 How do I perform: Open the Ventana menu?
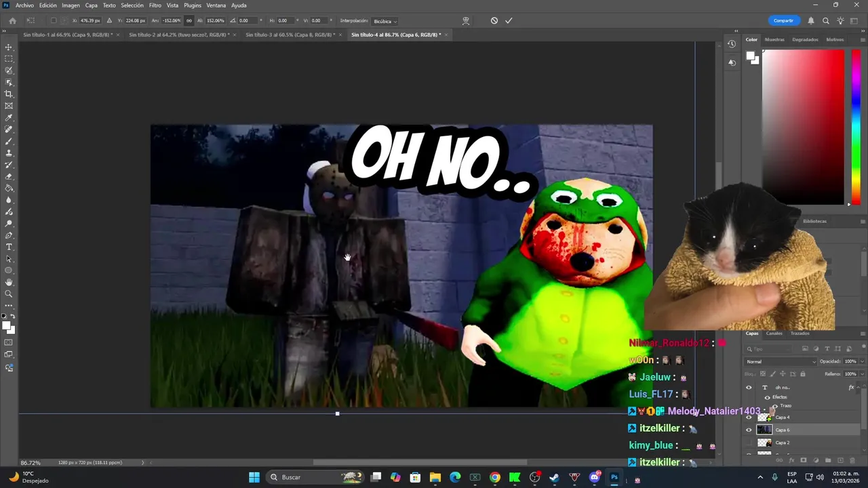point(216,5)
